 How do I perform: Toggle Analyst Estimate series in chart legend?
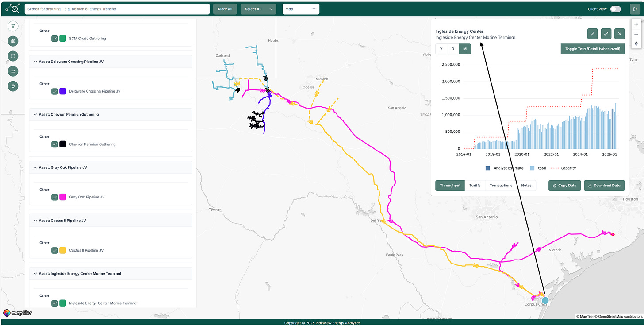pos(504,168)
